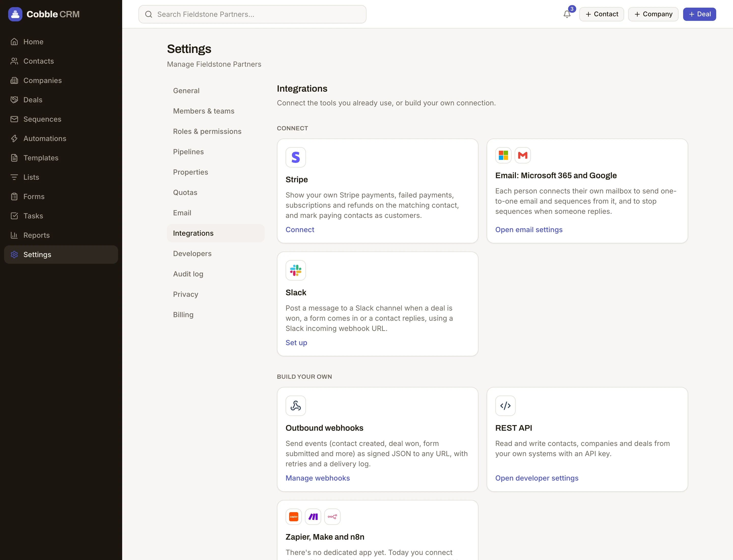Screen dimensions: 733x560
Task: Open Contacts in the sidebar
Action: (x=61, y=61)
